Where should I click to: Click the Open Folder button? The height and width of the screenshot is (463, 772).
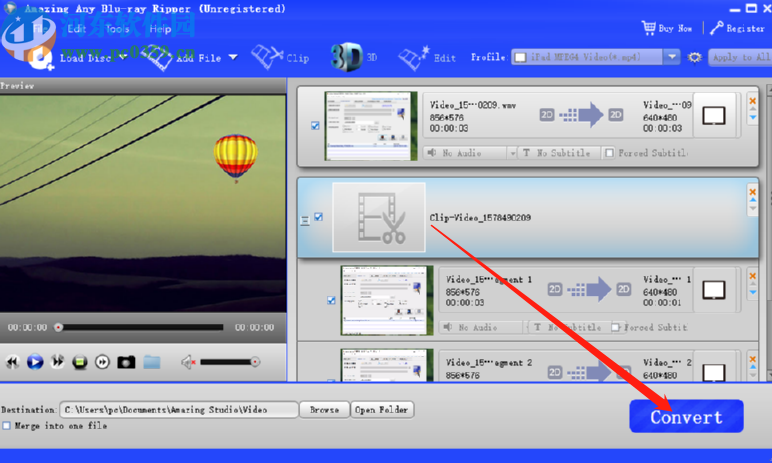click(382, 410)
